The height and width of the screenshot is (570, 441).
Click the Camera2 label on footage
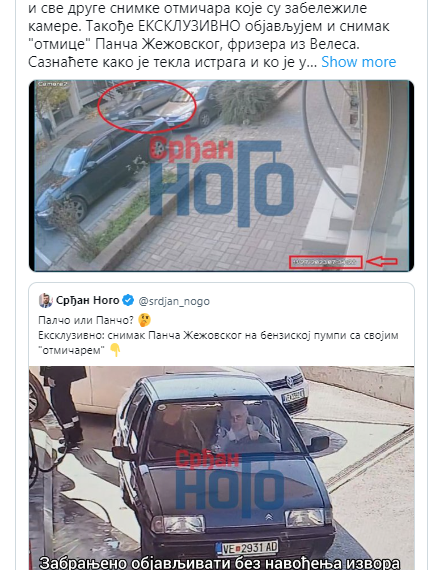(x=53, y=84)
